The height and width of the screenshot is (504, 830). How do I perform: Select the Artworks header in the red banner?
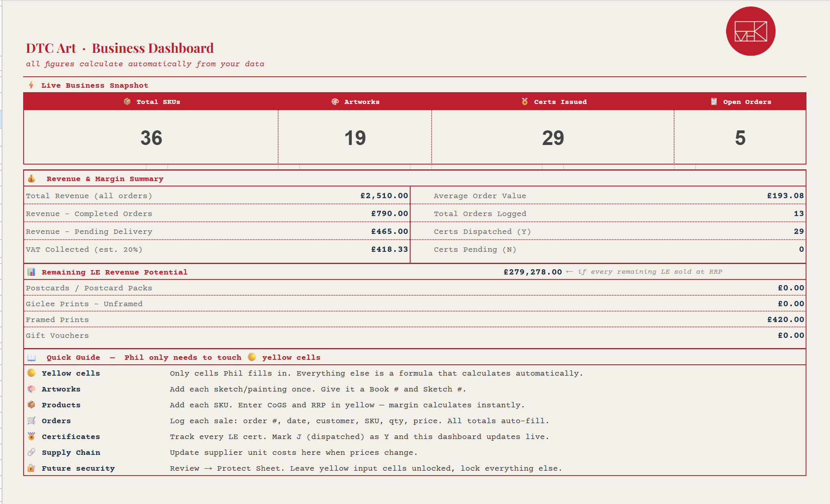coord(361,102)
